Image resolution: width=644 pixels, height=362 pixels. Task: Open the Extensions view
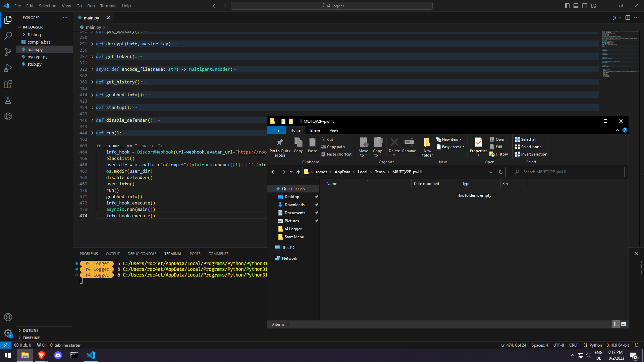coord(8,84)
